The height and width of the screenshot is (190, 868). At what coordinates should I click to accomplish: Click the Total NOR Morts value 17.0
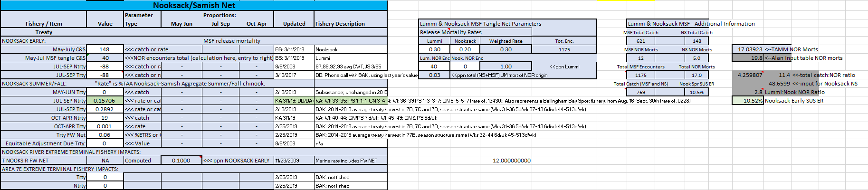coord(696,75)
